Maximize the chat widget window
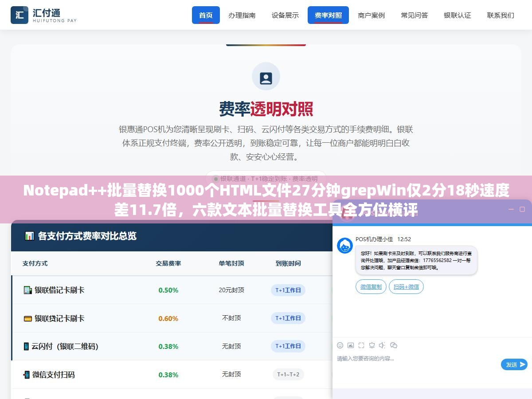Image resolution: width=532 pixels, height=399 pixels. [522, 209]
